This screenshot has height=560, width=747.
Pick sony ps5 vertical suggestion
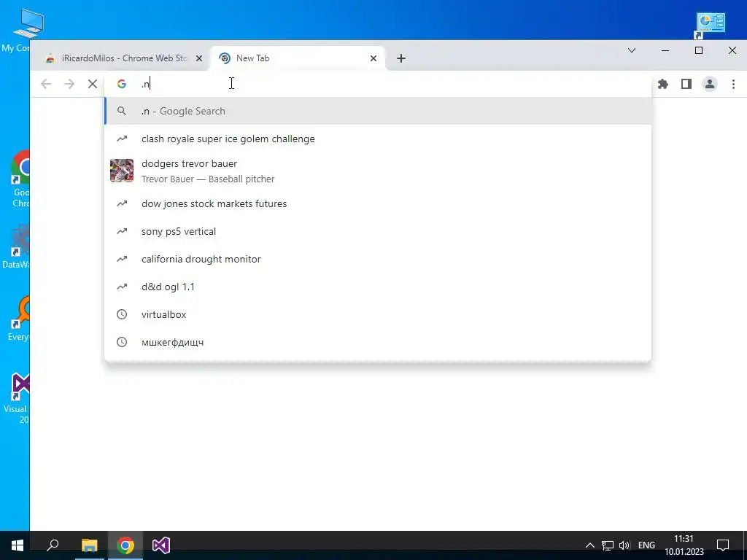tap(378, 231)
